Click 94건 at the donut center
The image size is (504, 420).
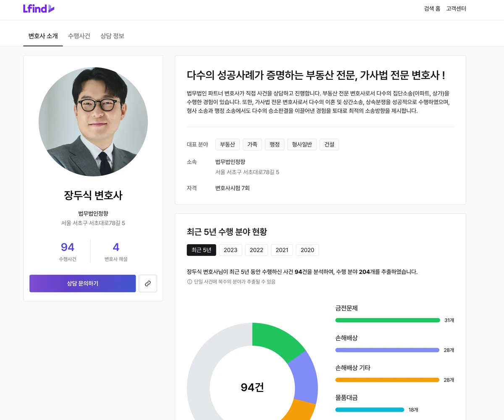(252, 387)
